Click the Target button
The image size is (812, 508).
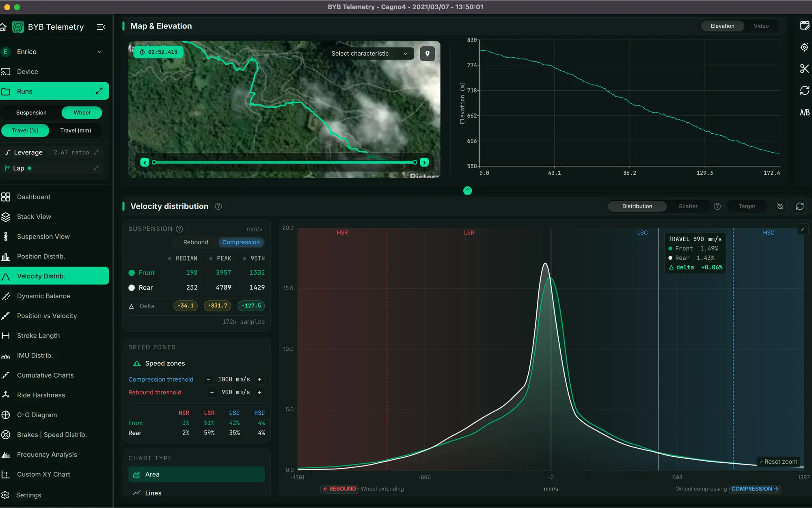747,206
